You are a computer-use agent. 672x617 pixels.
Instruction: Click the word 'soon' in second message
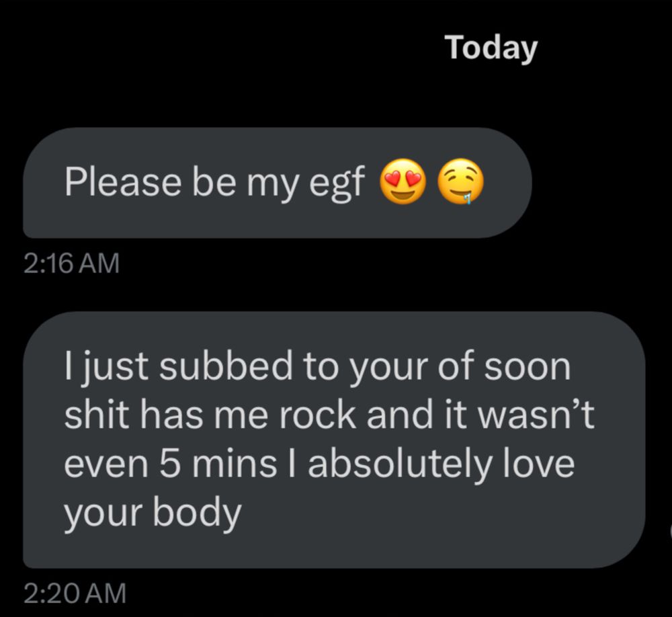(528, 369)
